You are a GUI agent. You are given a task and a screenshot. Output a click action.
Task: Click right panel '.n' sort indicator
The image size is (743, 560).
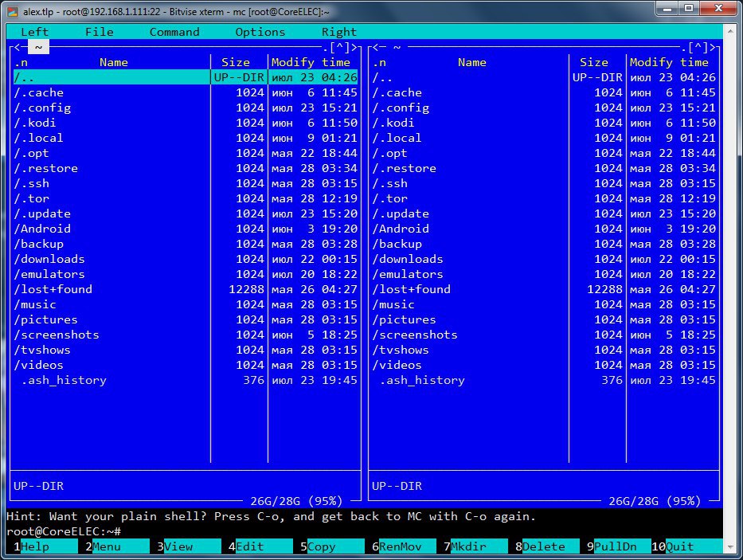379,62
